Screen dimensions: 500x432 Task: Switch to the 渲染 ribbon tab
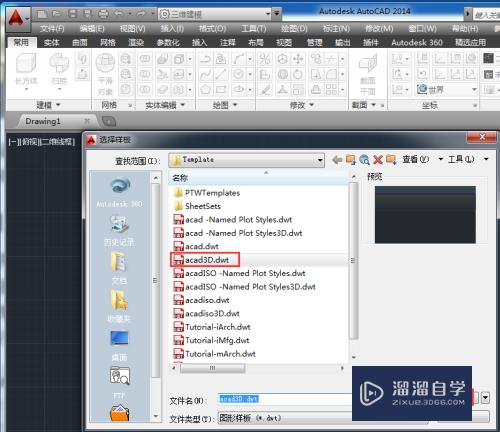click(136, 42)
